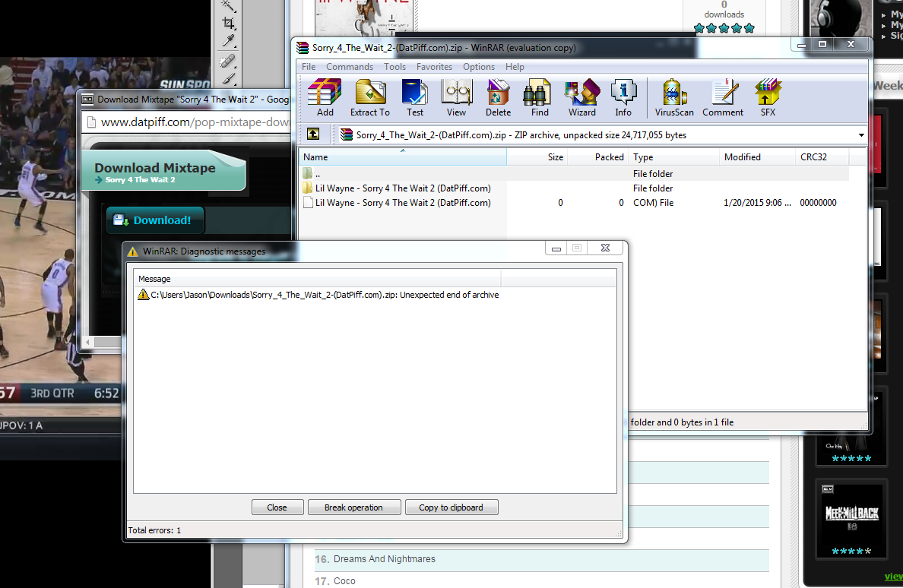903x588 pixels.
Task: Sort by the Packed column header
Action: click(597, 157)
